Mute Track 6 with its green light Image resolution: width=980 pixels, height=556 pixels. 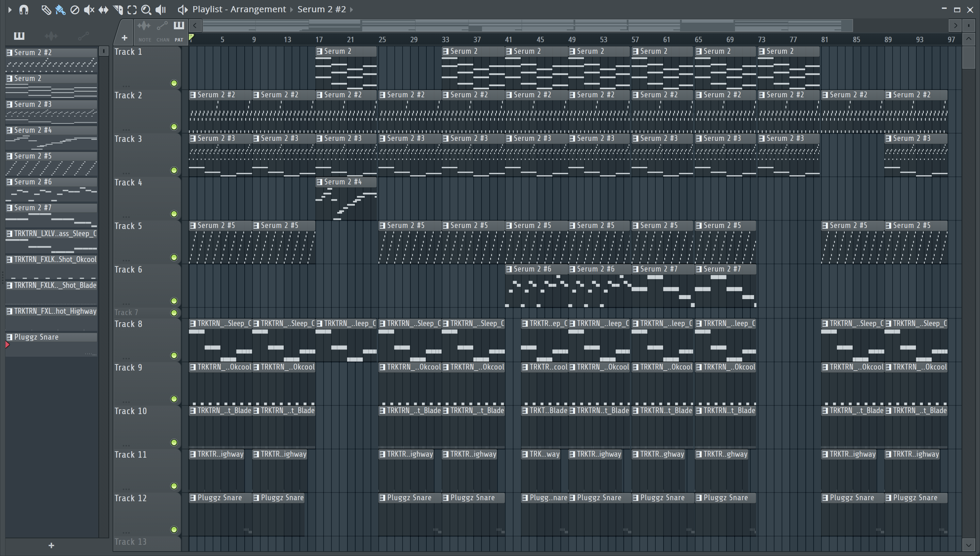(174, 301)
